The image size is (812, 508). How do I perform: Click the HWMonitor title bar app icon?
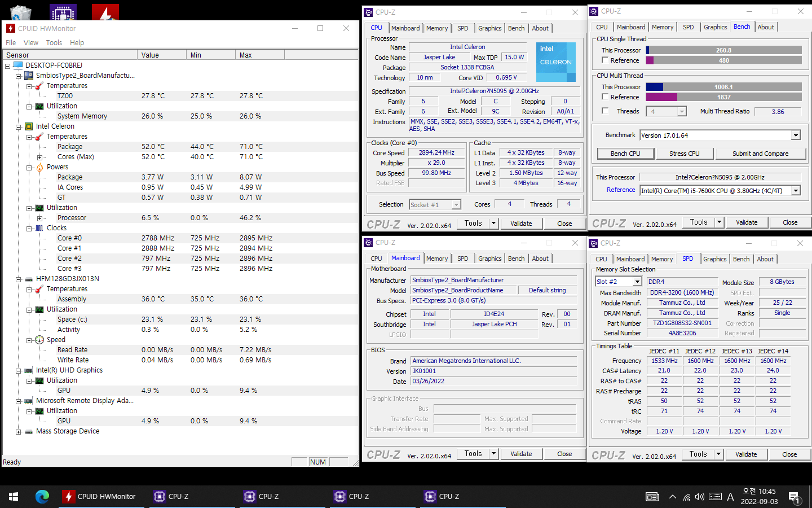coord(11,28)
